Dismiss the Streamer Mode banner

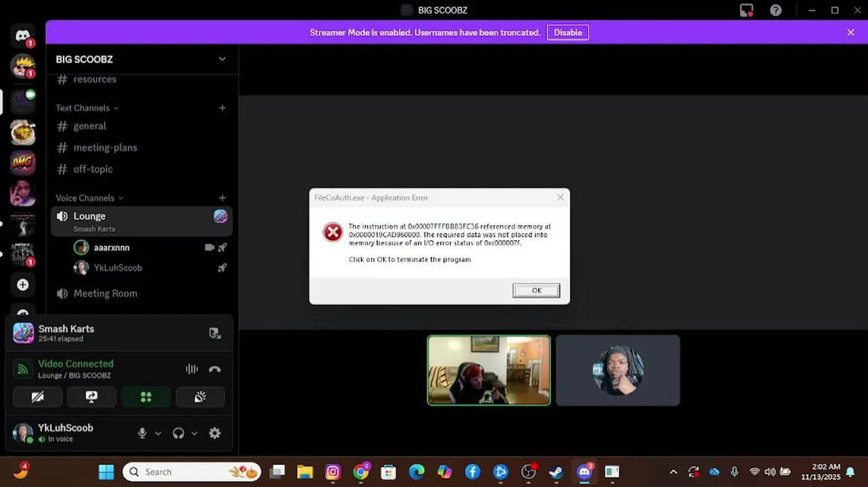coord(850,32)
